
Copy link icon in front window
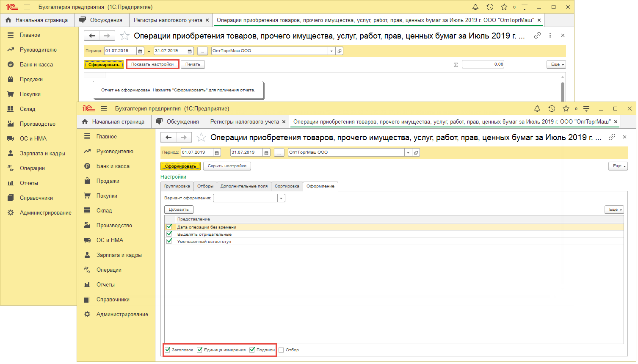pos(612,137)
